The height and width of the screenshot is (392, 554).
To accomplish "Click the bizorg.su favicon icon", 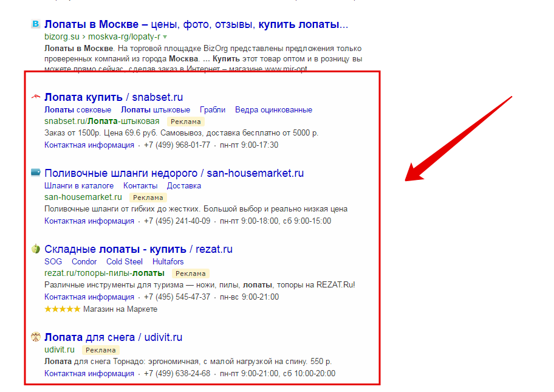I will [x=36, y=24].
